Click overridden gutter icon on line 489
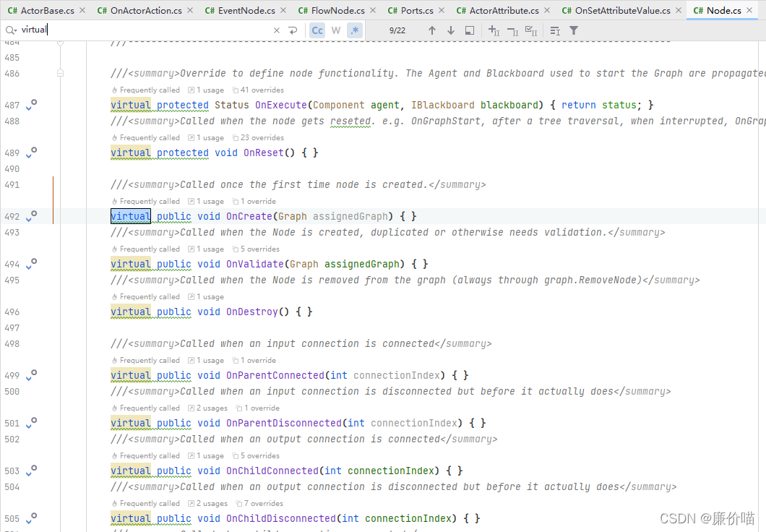This screenshot has width=766, height=532. tap(31, 153)
